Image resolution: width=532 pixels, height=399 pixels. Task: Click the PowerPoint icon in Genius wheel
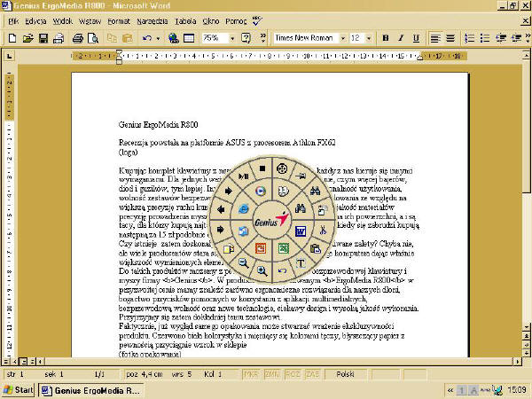(x=261, y=248)
